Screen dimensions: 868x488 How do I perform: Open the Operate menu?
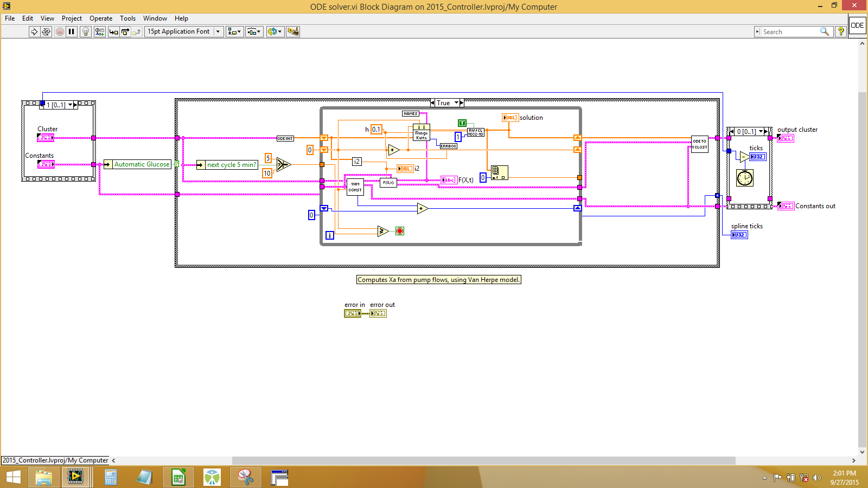point(101,18)
